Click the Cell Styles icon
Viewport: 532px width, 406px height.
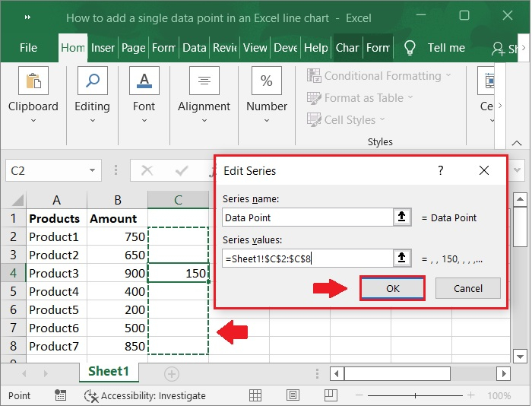(314, 120)
